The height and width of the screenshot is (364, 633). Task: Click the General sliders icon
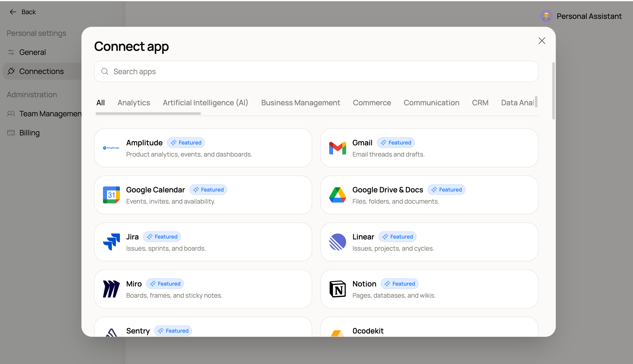(x=11, y=52)
